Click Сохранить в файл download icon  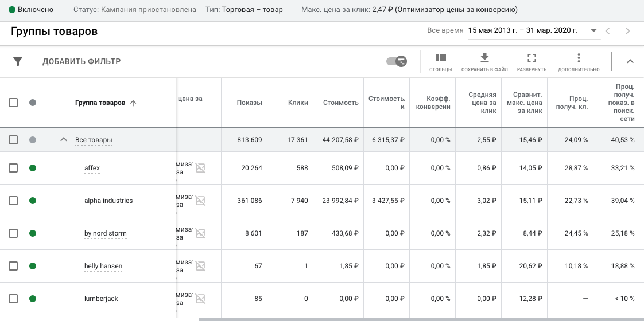(x=484, y=62)
